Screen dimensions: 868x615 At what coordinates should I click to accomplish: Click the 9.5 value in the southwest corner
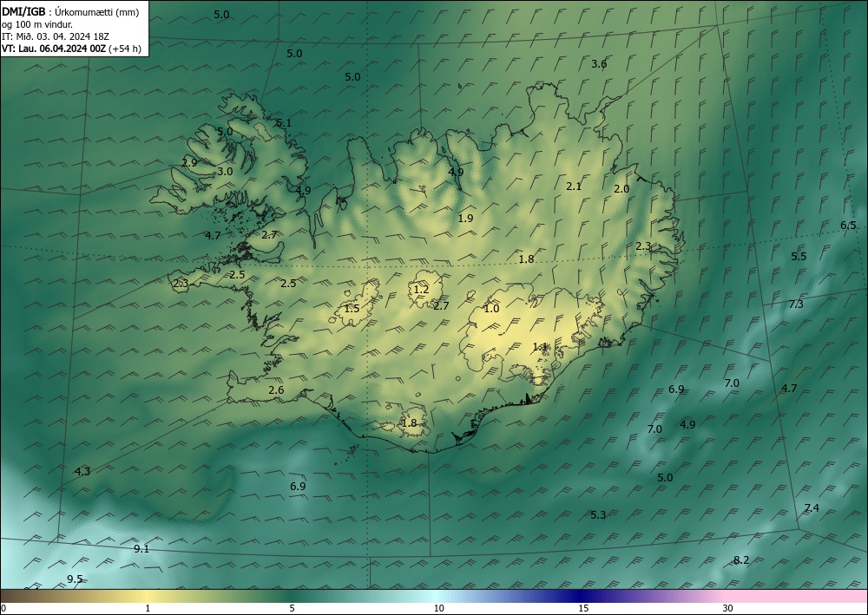point(75,579)
